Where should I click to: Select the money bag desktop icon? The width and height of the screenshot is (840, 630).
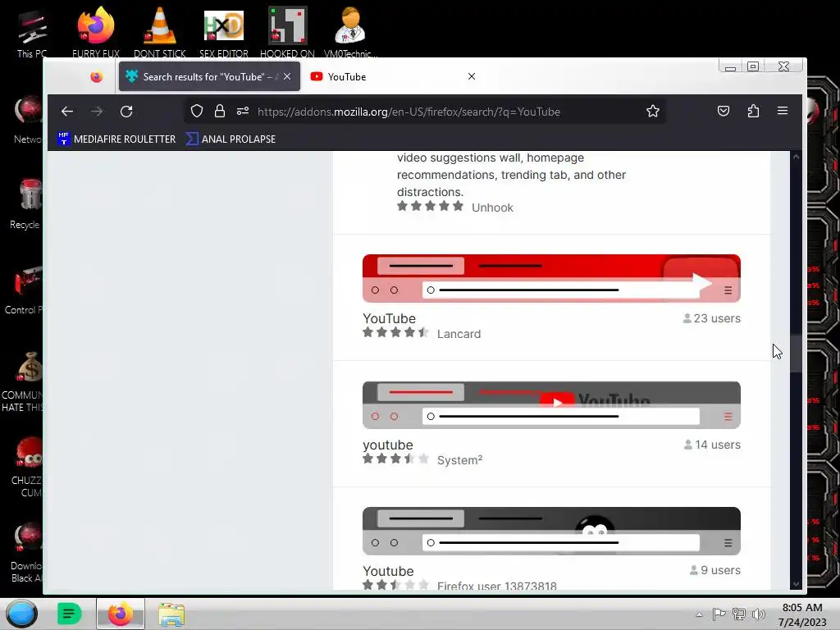pyautogui.click(x=24, y=381)
